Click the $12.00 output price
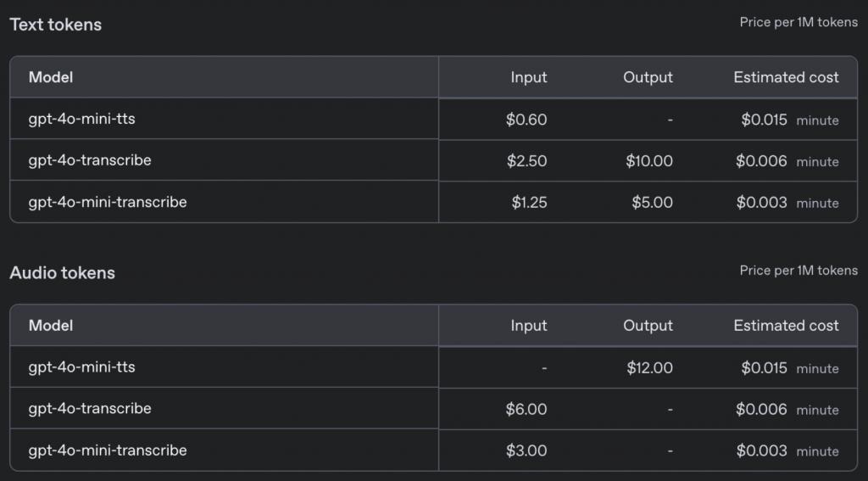The width and height of the screenshot is (868, 481). 649,368
